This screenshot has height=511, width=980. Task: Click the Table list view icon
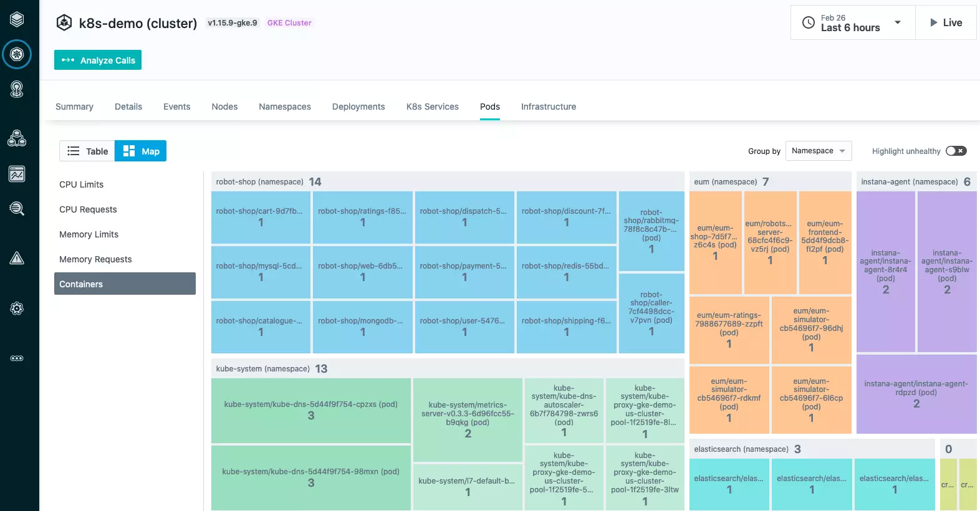pyautogui.click(x=74, y=151)
